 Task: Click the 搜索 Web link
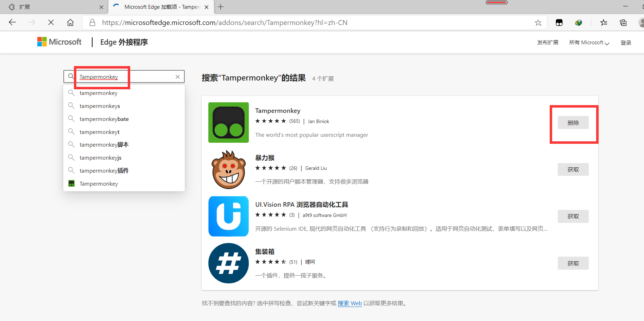coord(350,303)
